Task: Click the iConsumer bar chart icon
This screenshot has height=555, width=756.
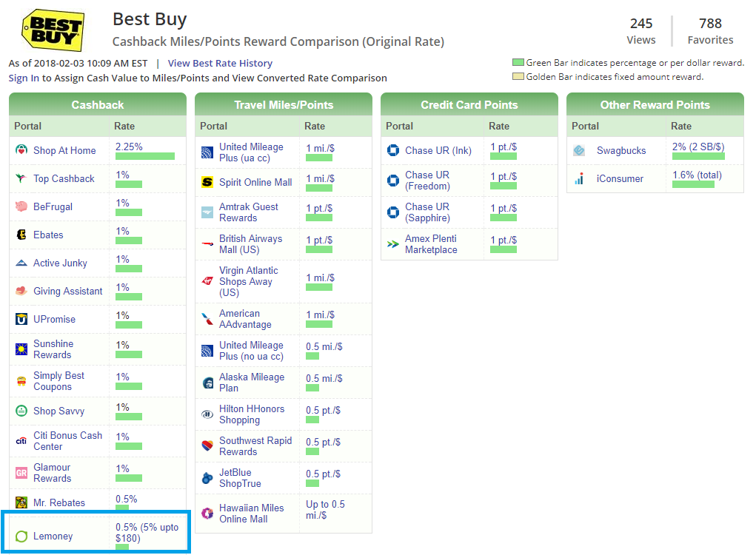Action: [x=579, y=179]
